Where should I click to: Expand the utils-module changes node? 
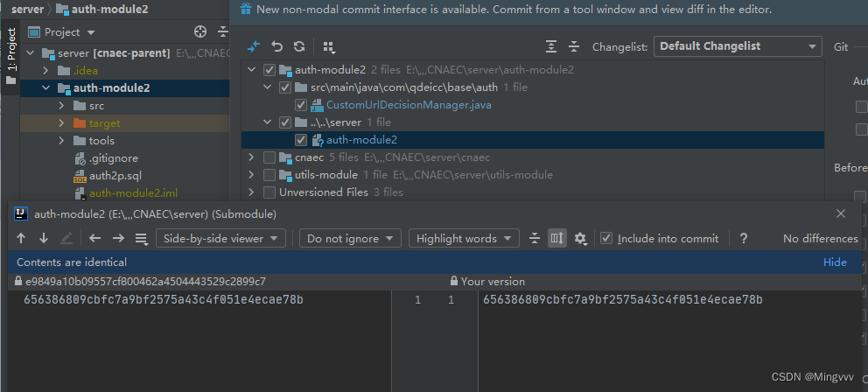(252, 175)
